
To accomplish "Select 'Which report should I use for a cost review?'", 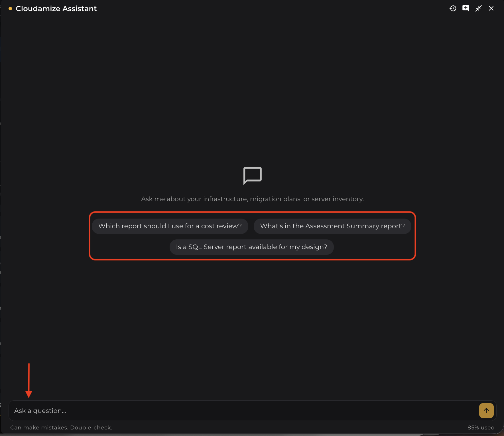I will point(170,226).
